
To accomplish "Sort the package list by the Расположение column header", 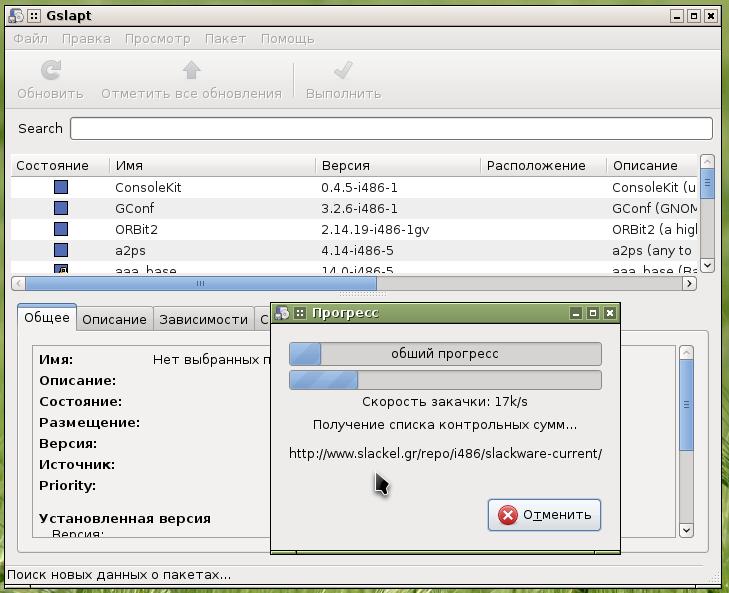I will (543, 166).
